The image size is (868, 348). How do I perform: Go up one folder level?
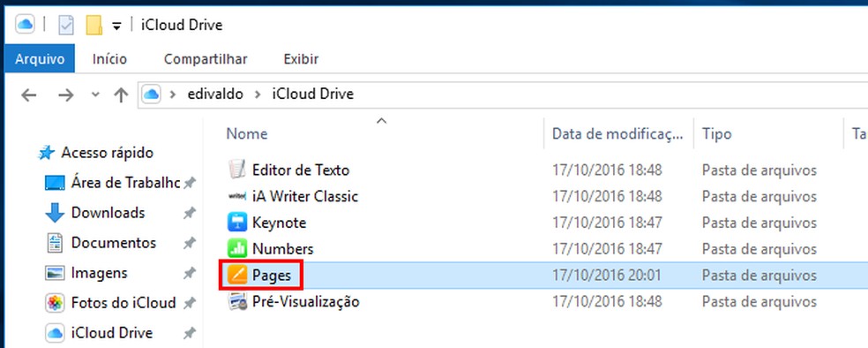tap(121, 95)
